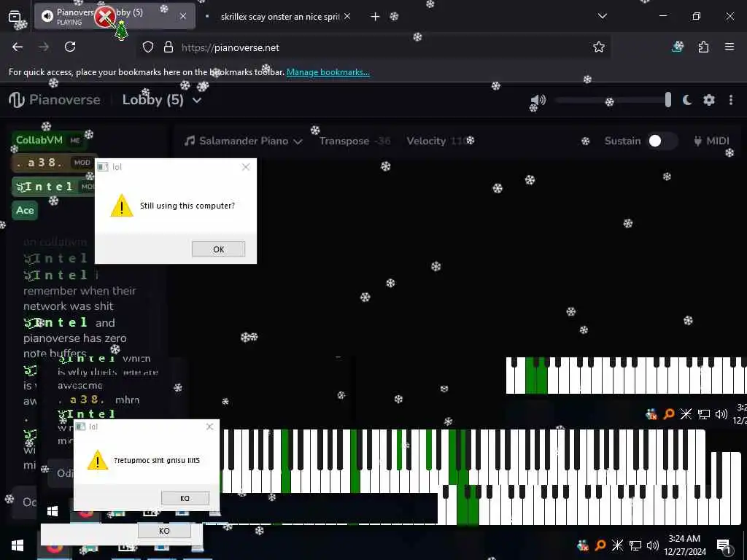Open Pianoverse settings gear
This screenshot has width=747, height=560.
coord(709,100)
